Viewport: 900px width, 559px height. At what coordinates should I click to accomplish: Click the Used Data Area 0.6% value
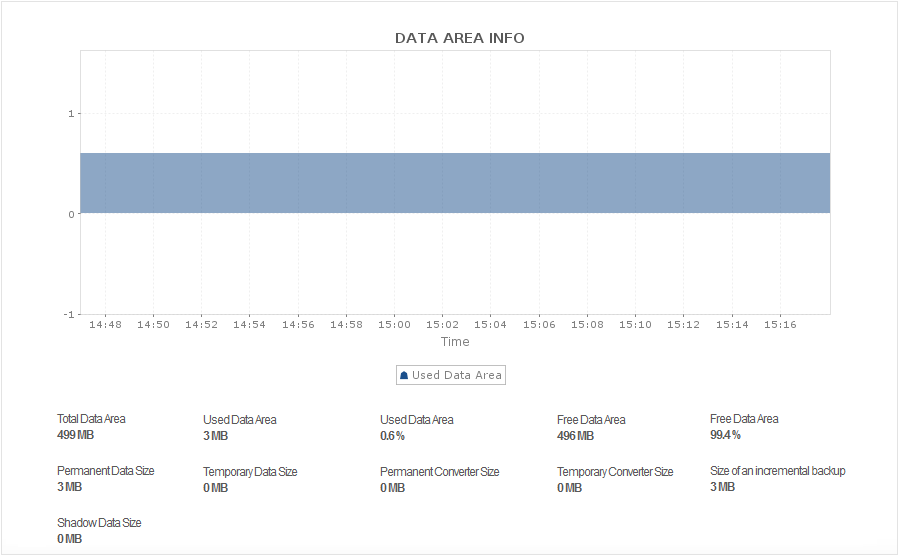click(x=392, y=436)
